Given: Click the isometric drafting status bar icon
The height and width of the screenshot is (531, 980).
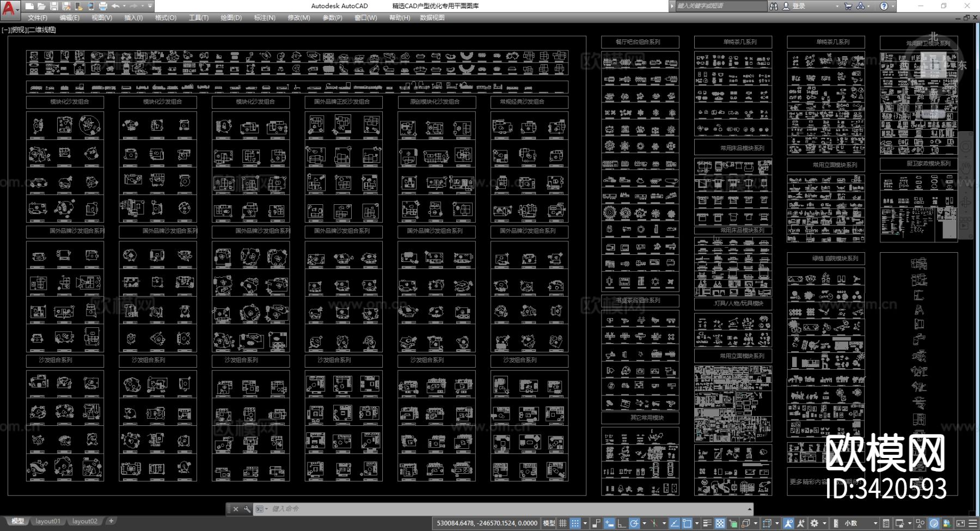Looking at the screenshot, I should pyautogui.click(x=654, y=523).
